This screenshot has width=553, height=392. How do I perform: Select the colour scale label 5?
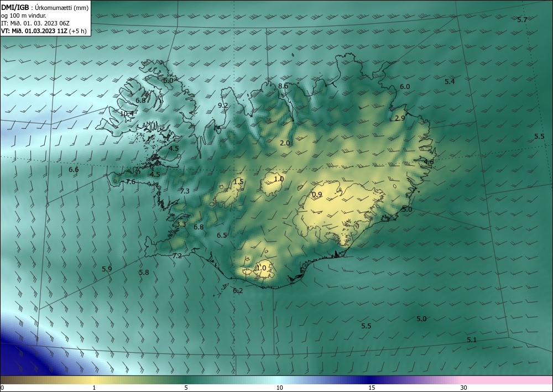186,388
